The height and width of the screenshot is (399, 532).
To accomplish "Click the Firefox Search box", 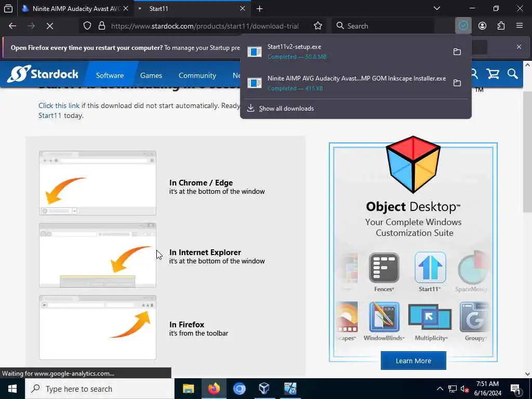I will pyautogui.click(x=383, y=26).
